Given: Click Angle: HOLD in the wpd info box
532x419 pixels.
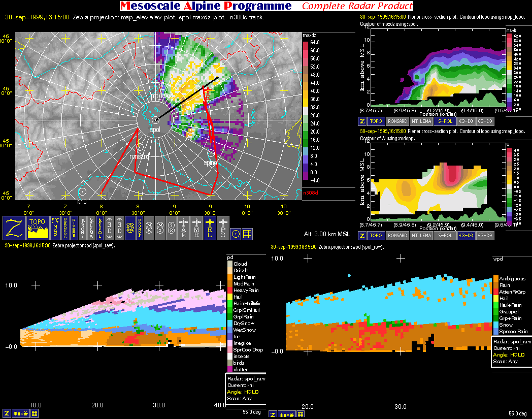Looking at the screenshot, I should point(509,354).
